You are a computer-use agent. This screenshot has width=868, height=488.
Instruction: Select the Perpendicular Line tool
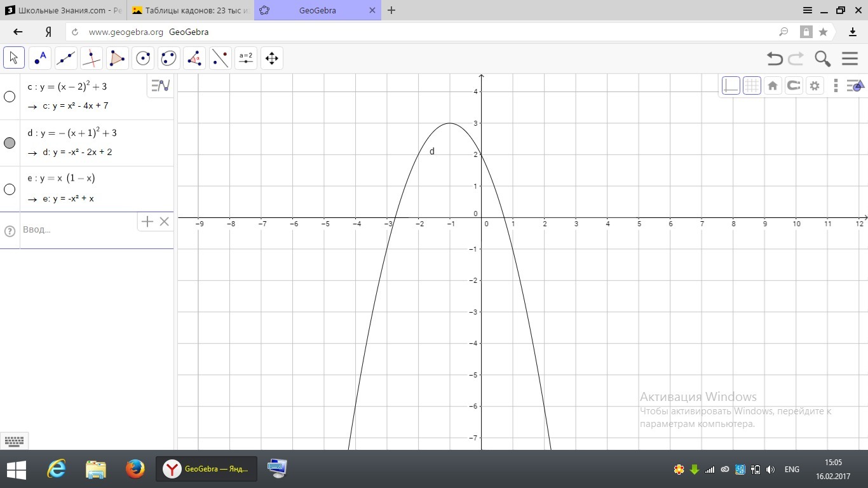click(x=92, y=58)
